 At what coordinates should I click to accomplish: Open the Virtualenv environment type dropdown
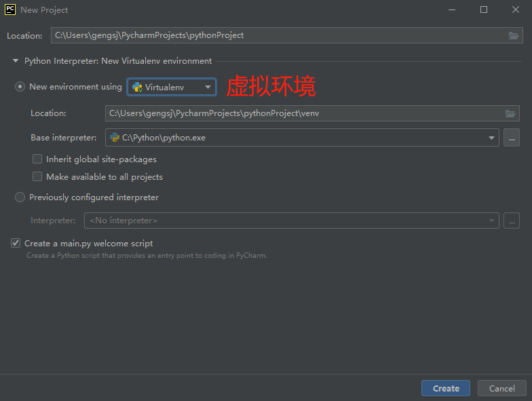[172, 87]
